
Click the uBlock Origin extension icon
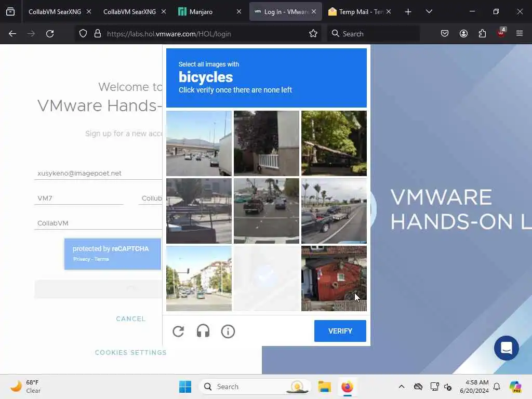(x=501, y=33)
